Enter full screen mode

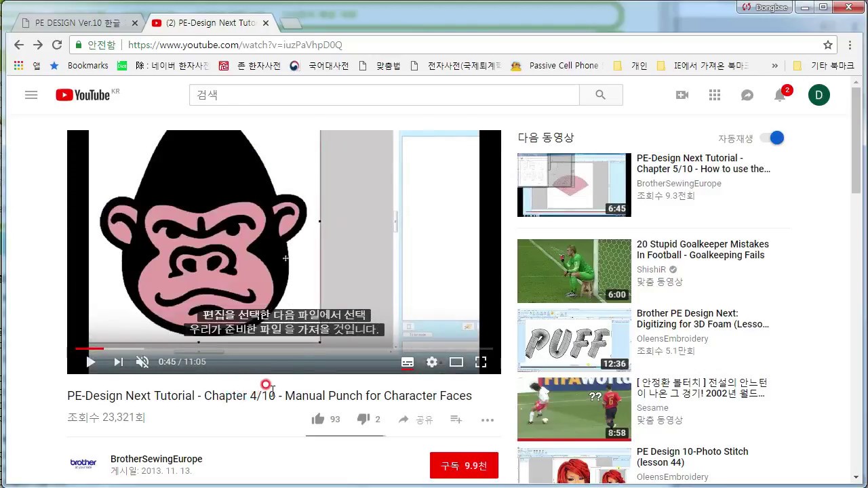click(481, 362)
